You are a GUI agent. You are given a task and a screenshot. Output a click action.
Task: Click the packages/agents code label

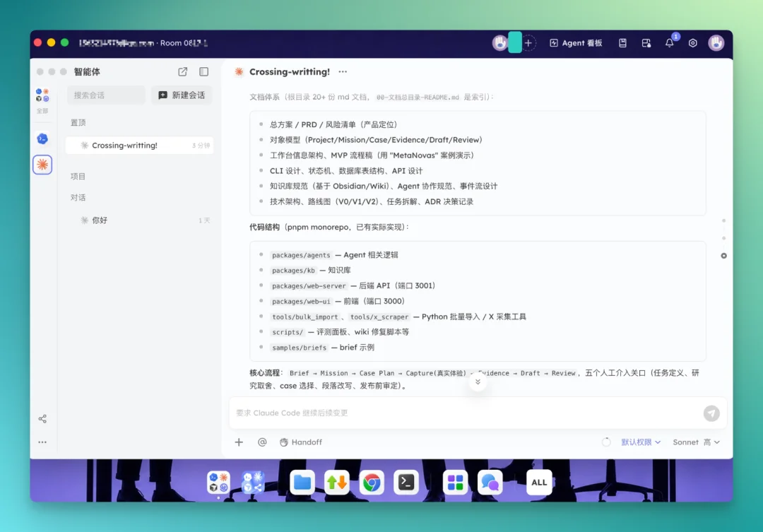[x=301, y=255]
